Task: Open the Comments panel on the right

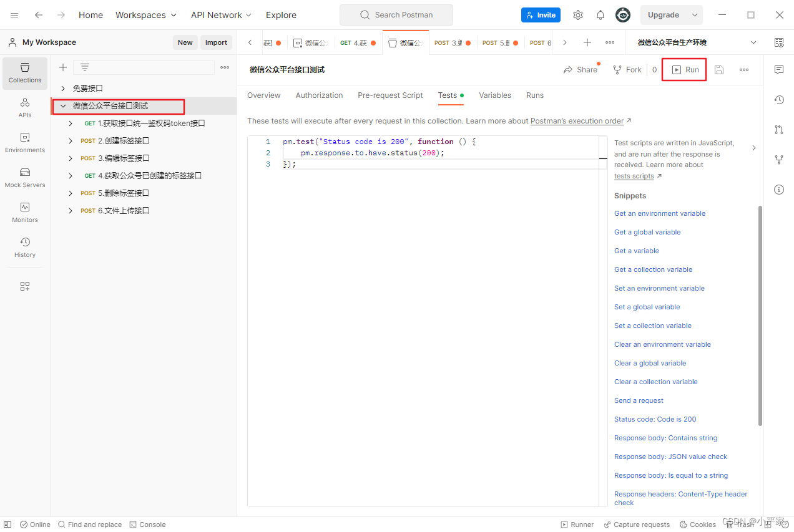Action: 778,70
